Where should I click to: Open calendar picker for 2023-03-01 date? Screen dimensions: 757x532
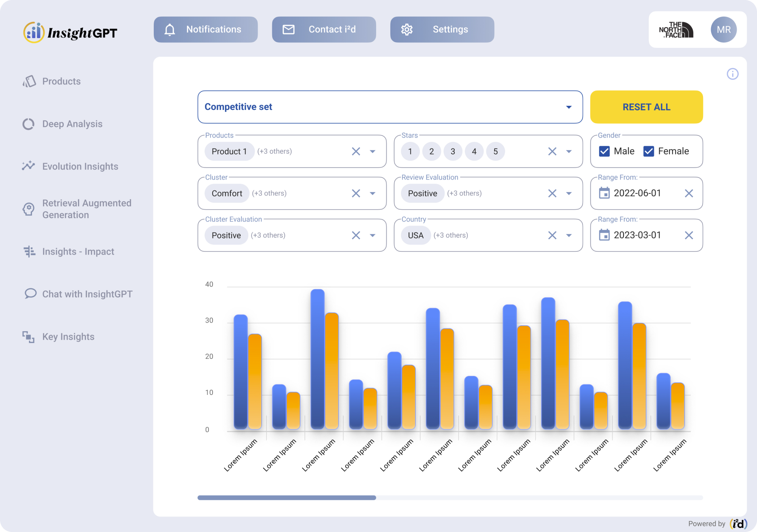point(604,235)
